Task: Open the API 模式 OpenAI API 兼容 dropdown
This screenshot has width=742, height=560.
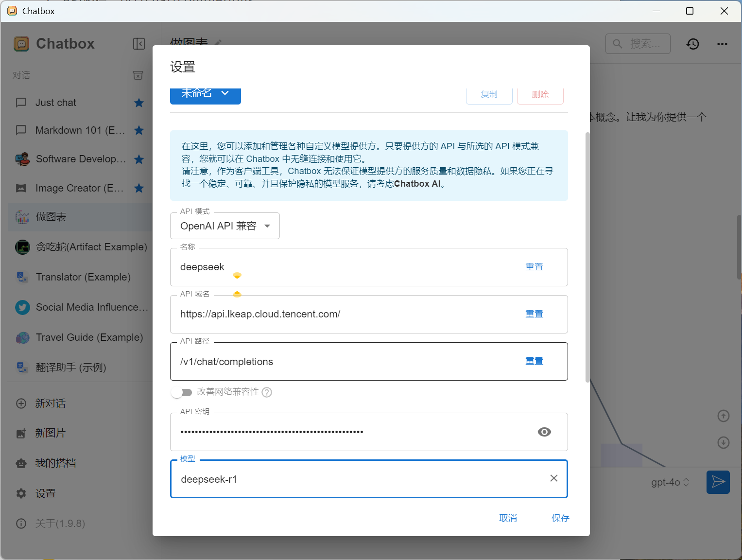Action: tap(225, 226)
